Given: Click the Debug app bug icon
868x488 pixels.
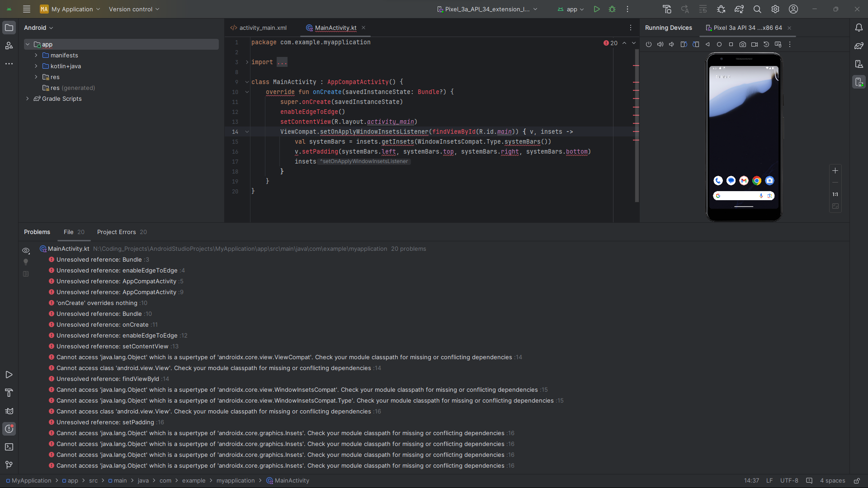Looking at the screenshot, I should (x=612, y=9).
